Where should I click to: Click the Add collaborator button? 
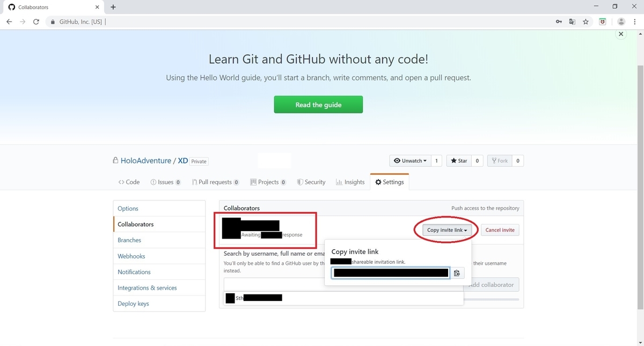click(x=491, y=285)
